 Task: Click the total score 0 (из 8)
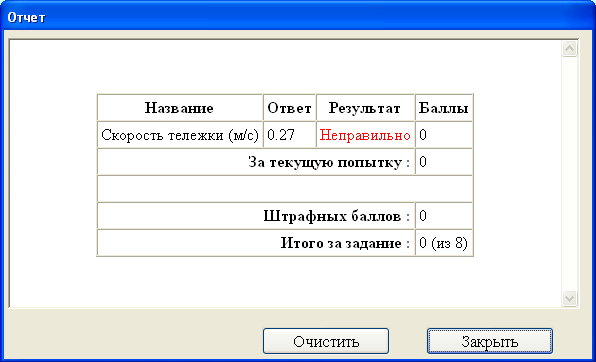443,243
